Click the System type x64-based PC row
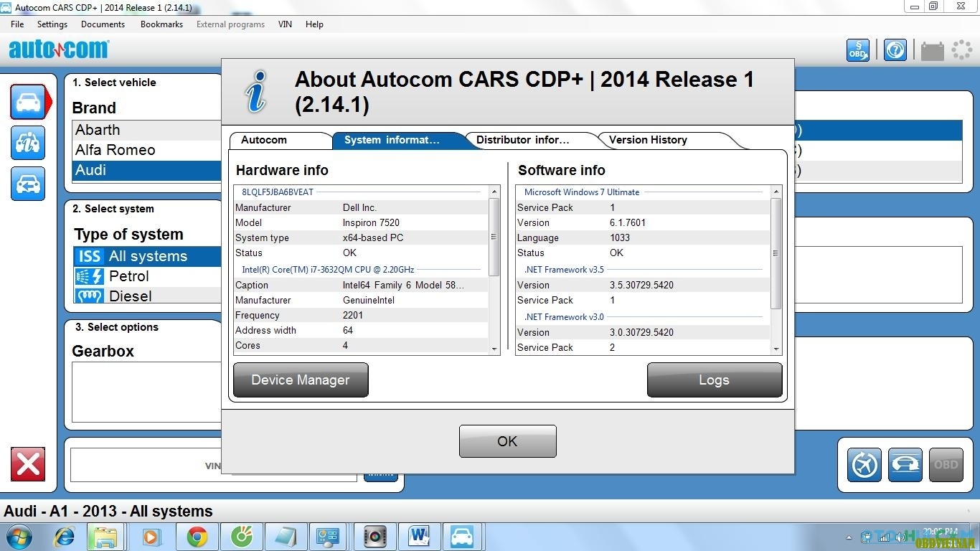This screenshot has height=551, width=980. tap(361, 237)
